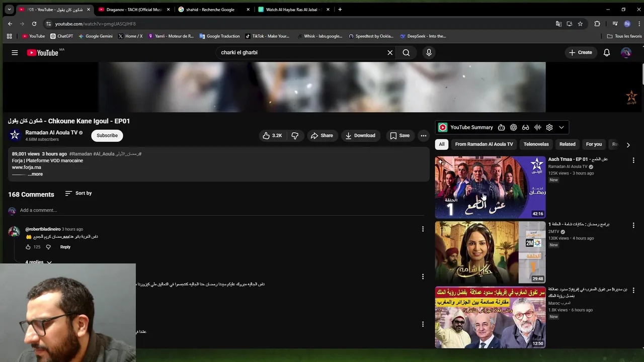This screenshot has width=644, height=362.
Task: Open Google Gemini bookmark
Action: (96, 36)
